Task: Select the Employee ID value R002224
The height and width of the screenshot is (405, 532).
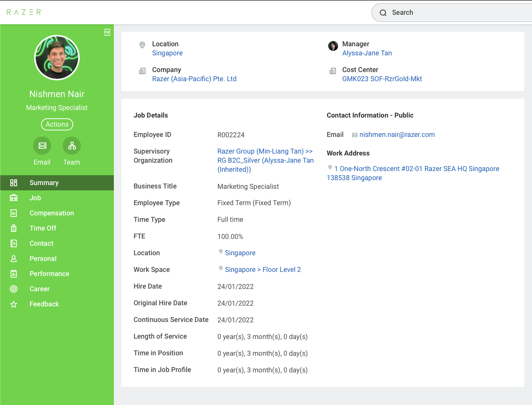Action: click(x=231, y=135)
